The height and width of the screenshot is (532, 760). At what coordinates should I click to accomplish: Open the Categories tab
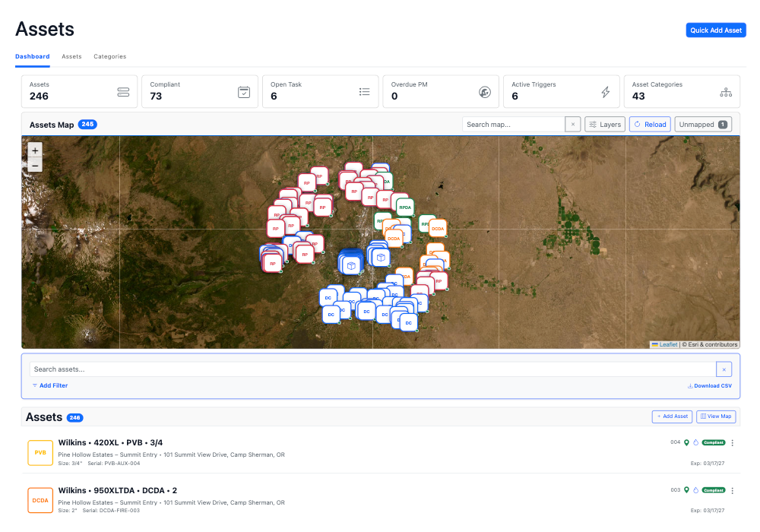point(109,56)
